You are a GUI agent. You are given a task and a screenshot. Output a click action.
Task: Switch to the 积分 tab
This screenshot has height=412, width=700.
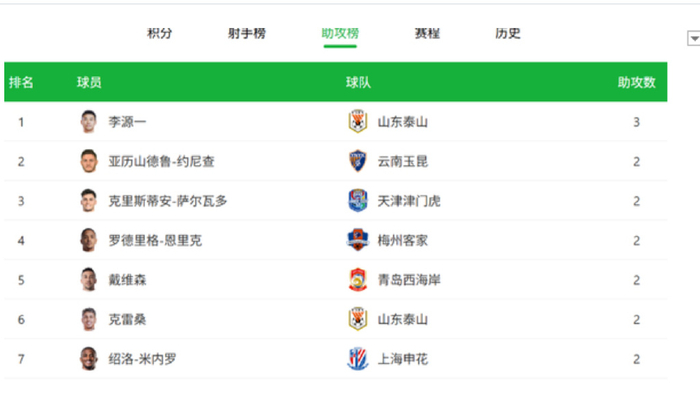160,33
